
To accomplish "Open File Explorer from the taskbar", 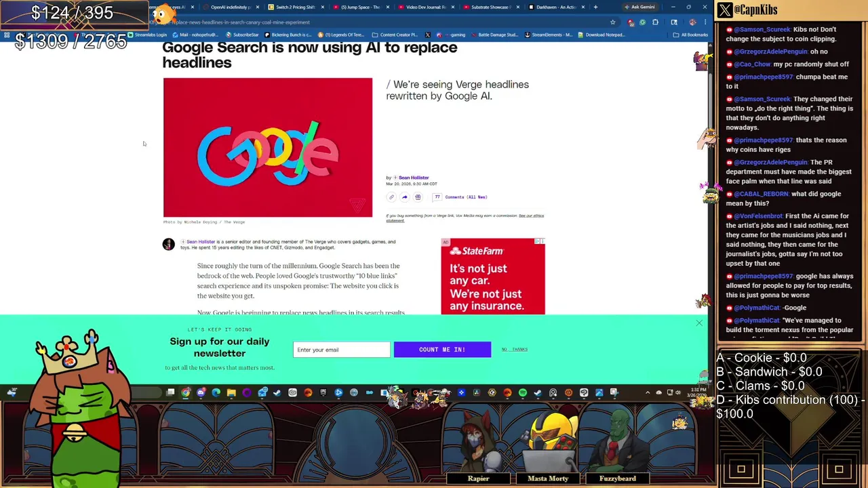I will click(231, 392).
